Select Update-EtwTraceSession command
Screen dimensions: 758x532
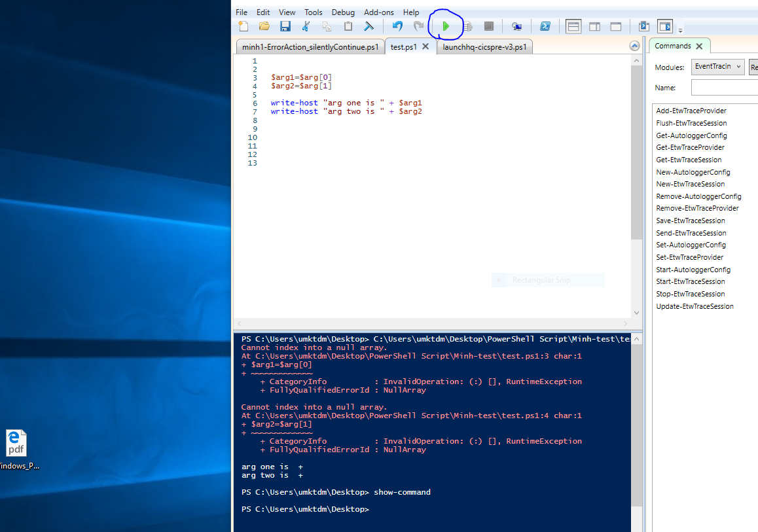(695, 306)
